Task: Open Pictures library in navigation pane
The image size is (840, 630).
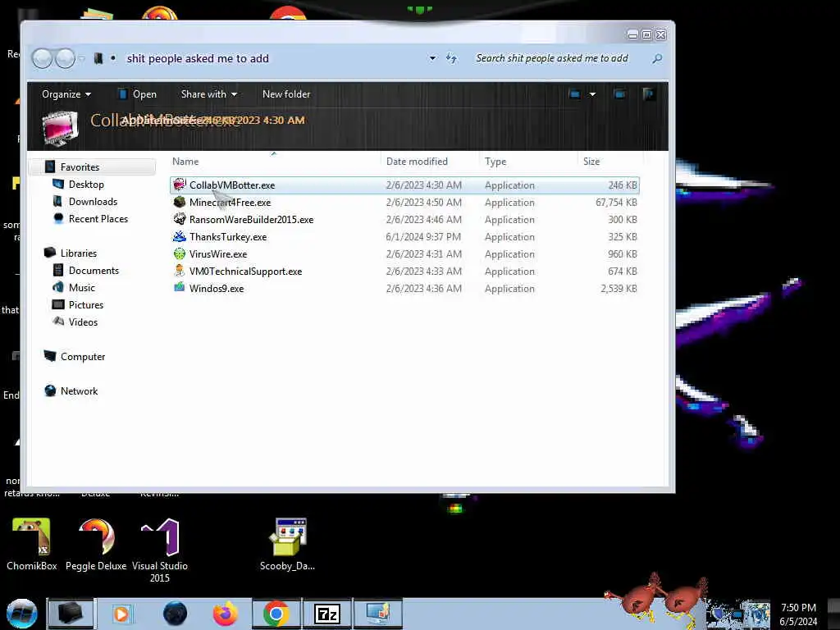Action: point(85,305)
